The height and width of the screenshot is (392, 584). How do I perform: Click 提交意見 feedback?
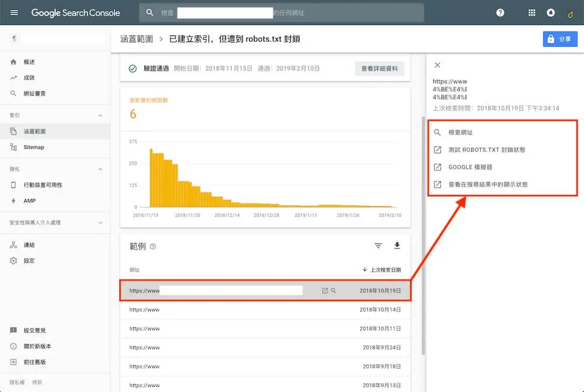[x=55, y=330]
